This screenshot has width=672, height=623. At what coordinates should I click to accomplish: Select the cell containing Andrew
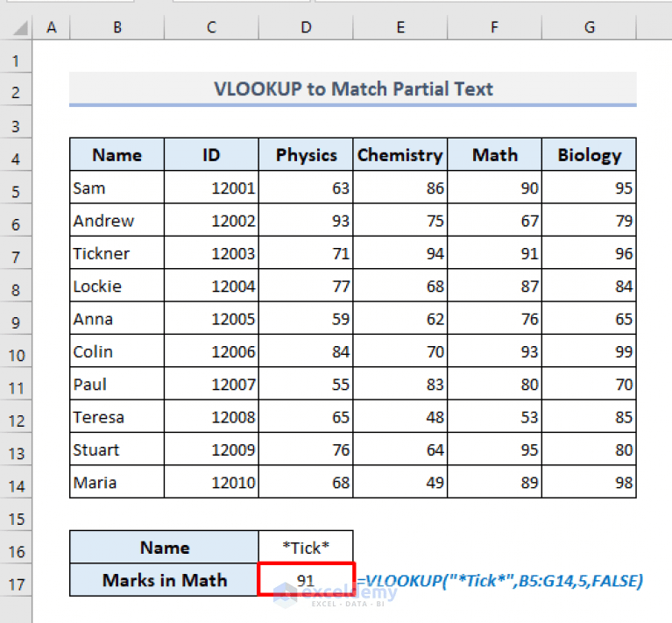pos(117,220)
